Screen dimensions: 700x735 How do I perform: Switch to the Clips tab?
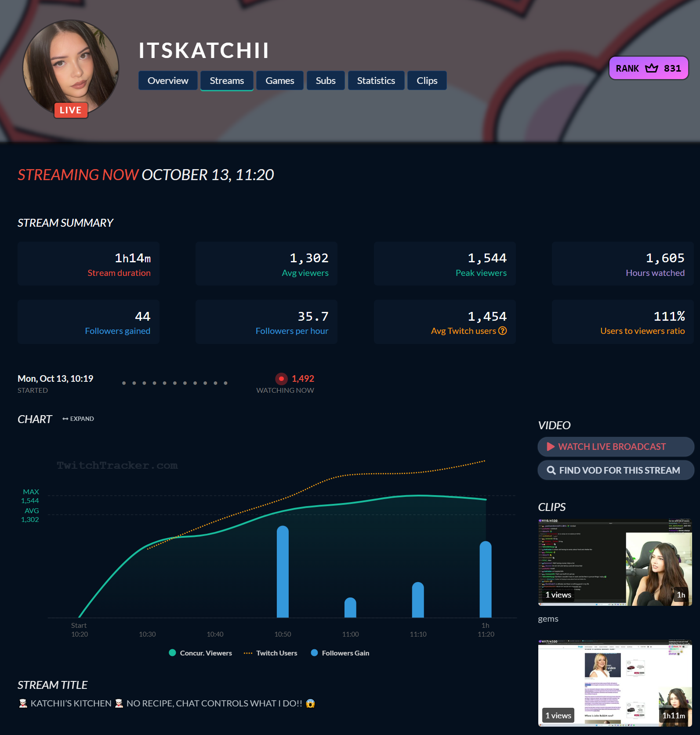click(x=427, y=80)
